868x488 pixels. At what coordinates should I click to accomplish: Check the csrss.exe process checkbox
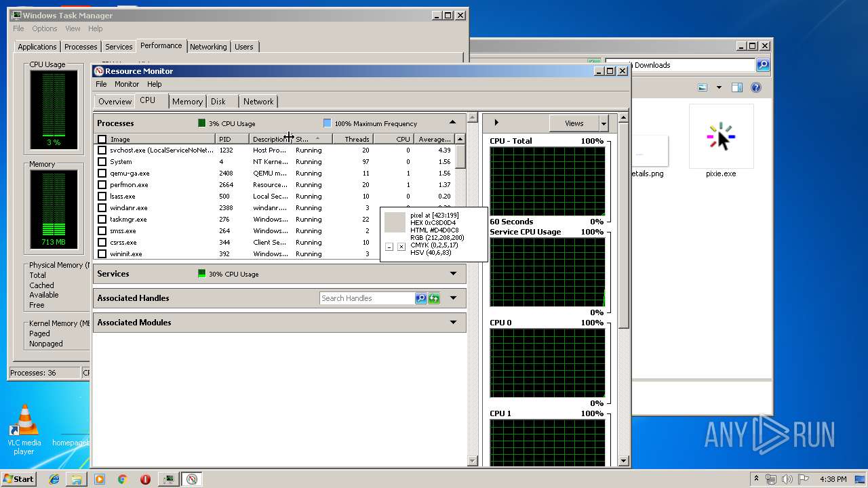[x=102, y=243]
